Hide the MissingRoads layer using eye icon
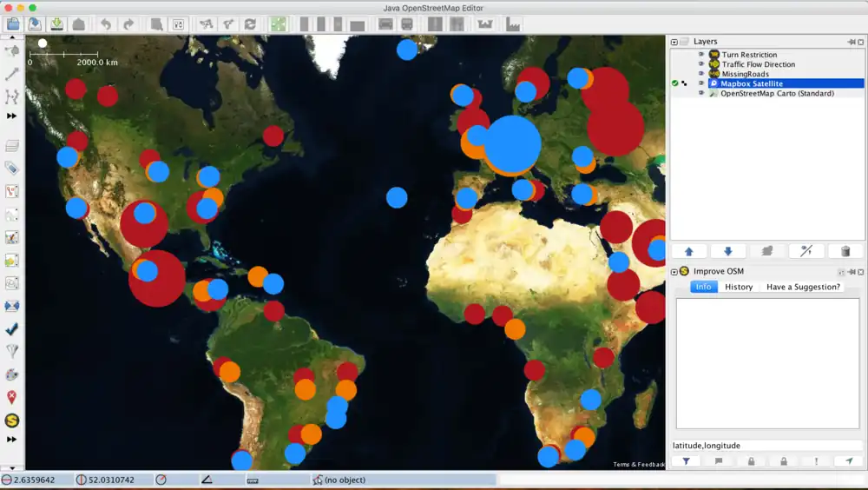 [701, 74]
